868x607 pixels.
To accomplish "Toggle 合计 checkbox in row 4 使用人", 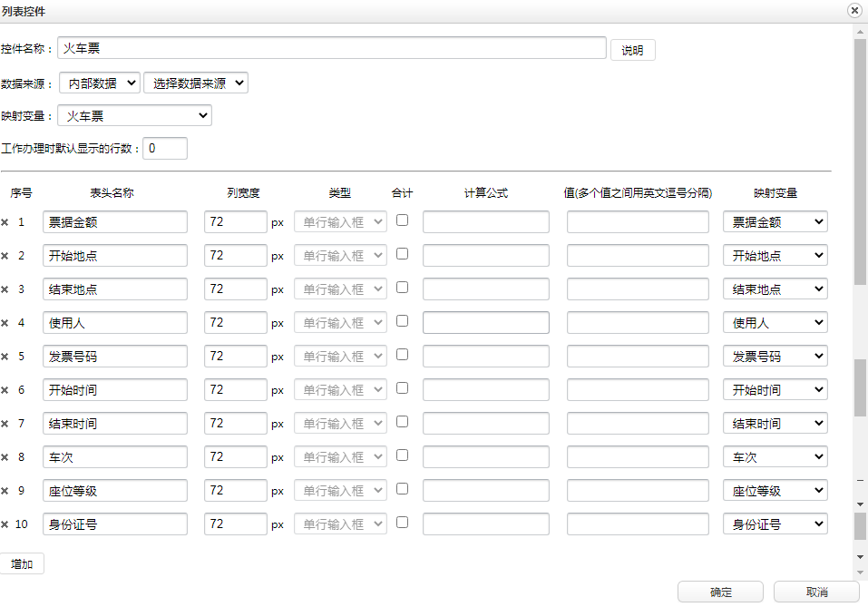I will tap(402, 320).
